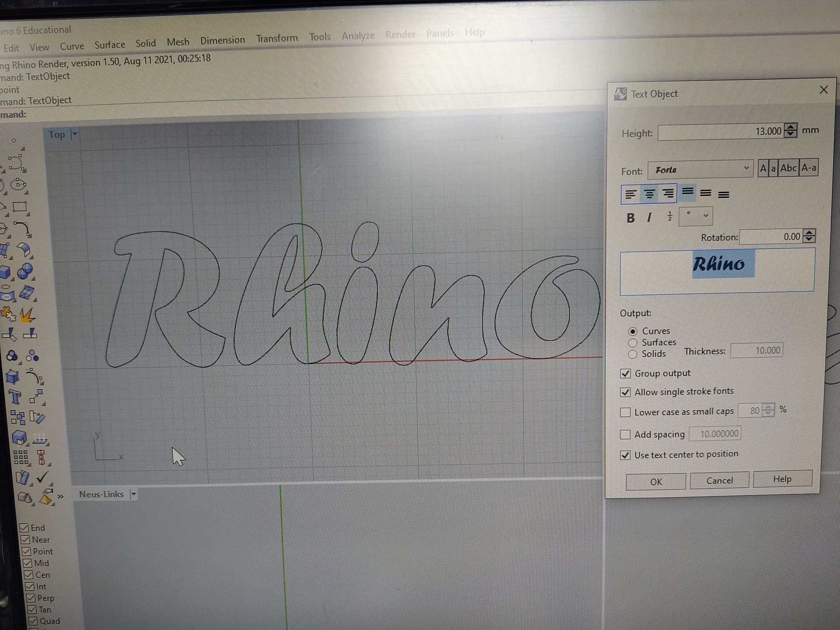Open the degree symbol dropdown
Screen dimensions: 840x630
[x=696, y=216]
